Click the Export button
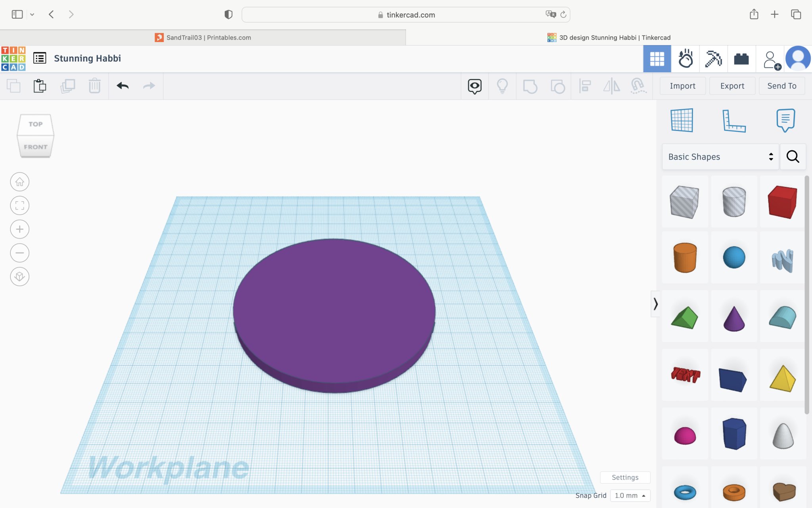The height and width of the screenshot is (508, 812). click(732, 86)
